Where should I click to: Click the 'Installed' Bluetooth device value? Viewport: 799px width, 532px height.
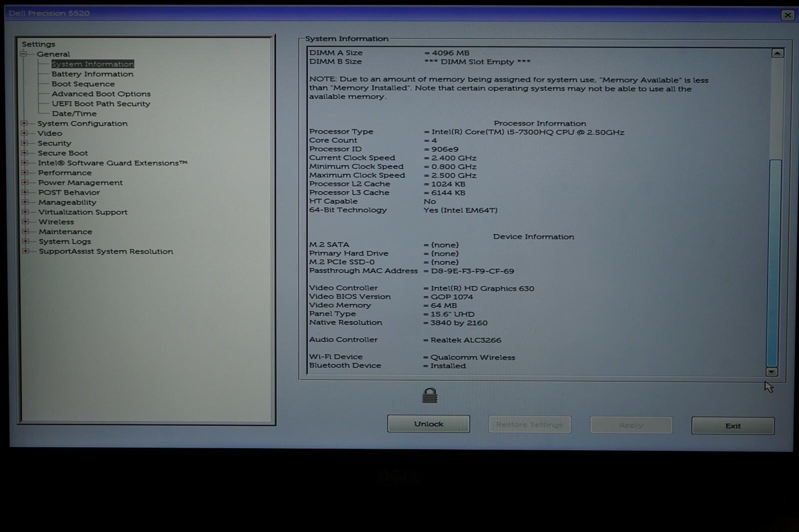[448, 366]
